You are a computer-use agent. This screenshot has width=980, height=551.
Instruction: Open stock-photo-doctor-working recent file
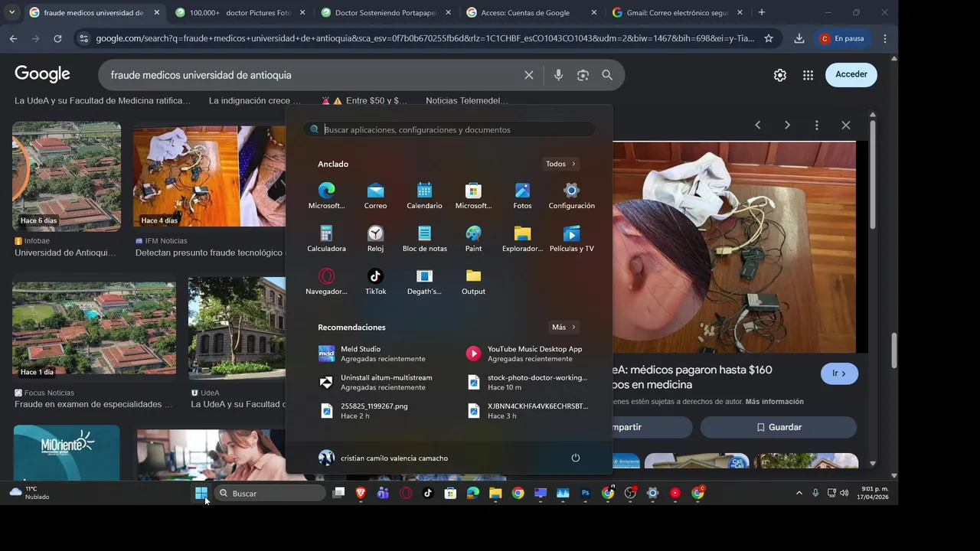click(527, 382)
